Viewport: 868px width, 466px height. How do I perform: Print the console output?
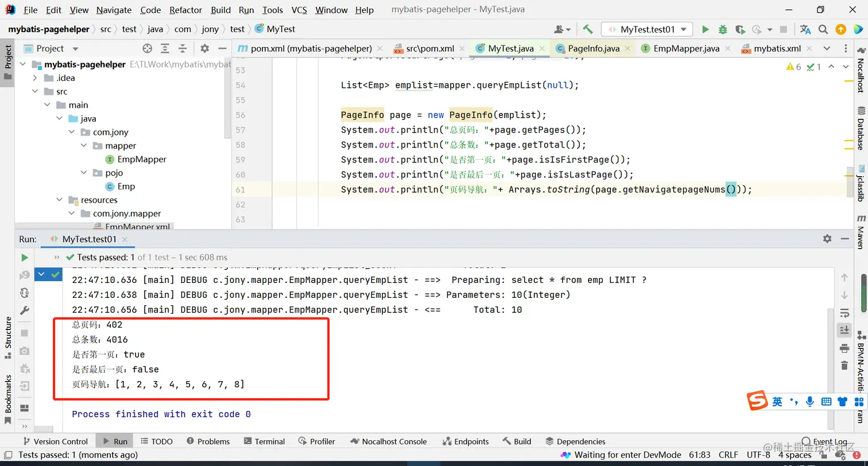click(844, 348)
